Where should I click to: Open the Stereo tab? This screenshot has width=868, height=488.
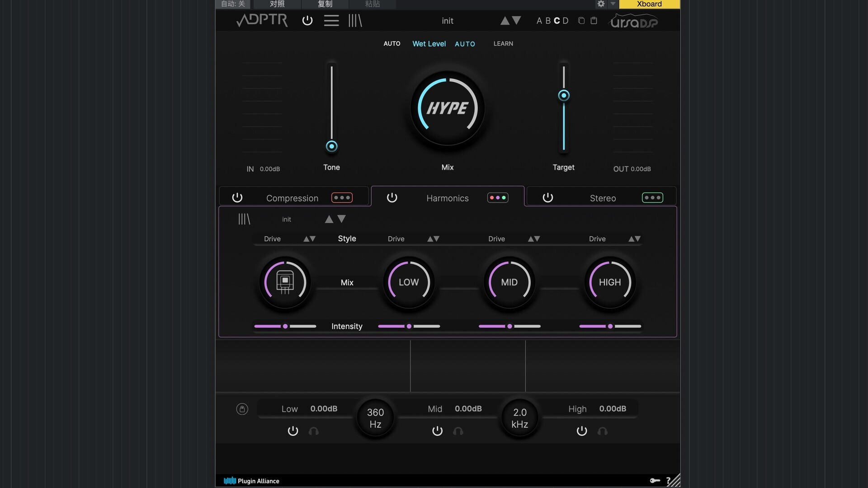(603, 198)
